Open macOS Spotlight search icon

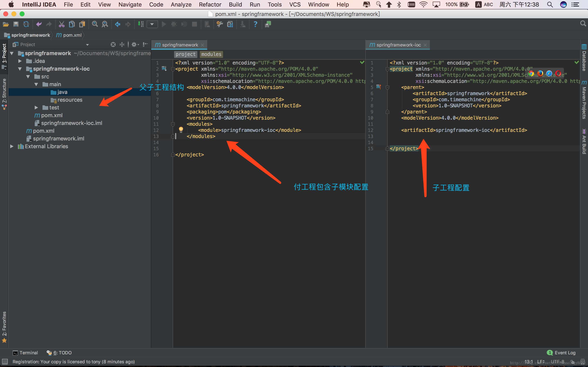click(550, 5)
